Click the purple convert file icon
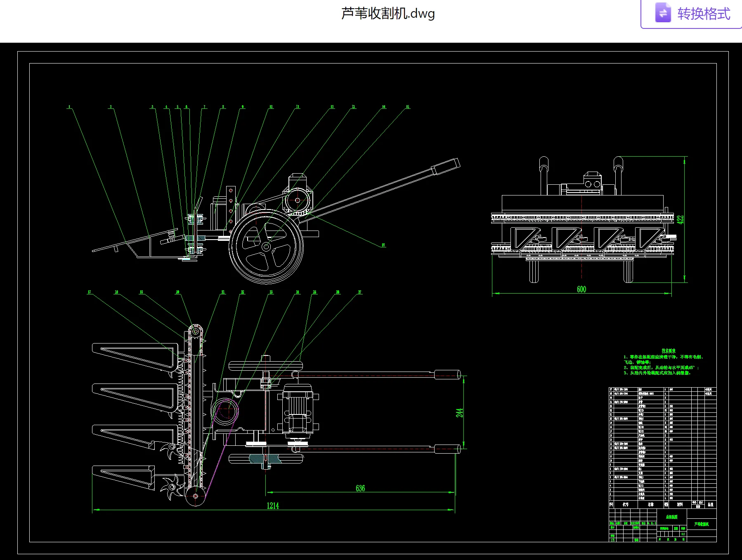The height and width of the screenshot is (560, 742). click(x=663, y=13)
